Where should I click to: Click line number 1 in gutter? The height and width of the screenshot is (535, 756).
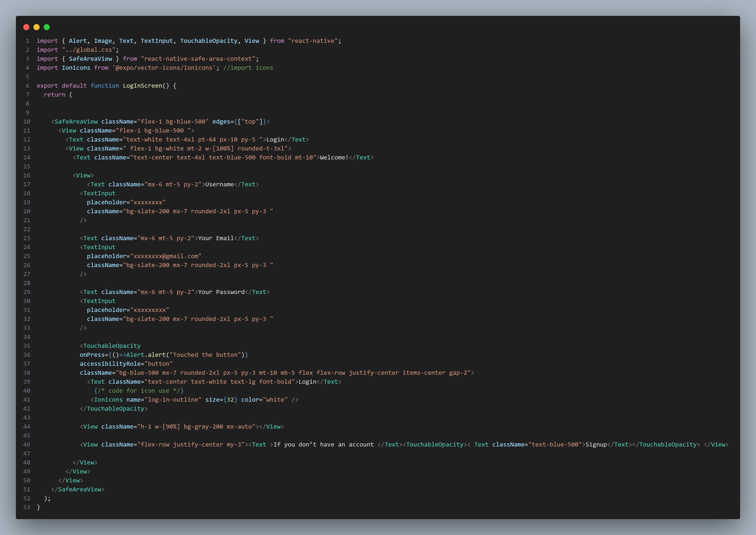28,41
